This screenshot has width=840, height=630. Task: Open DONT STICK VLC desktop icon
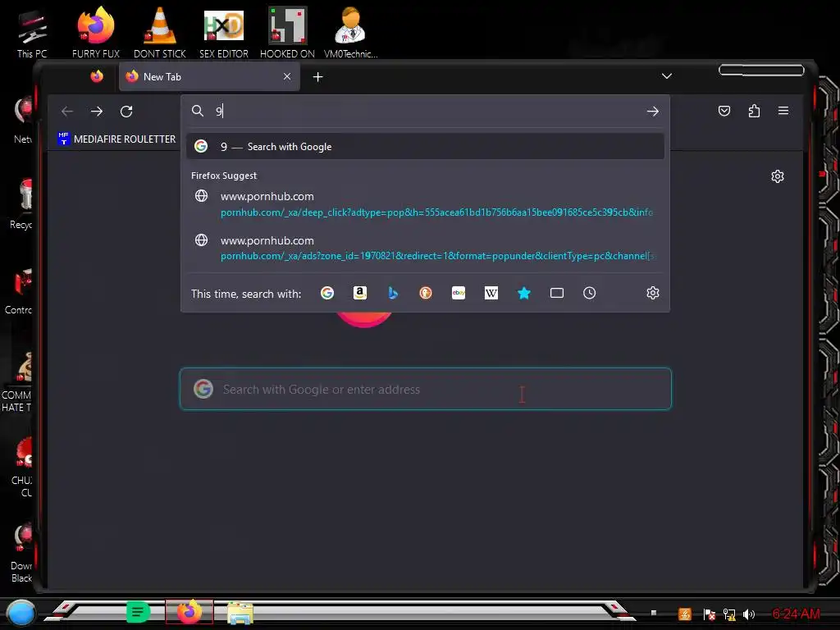(160, 32)
